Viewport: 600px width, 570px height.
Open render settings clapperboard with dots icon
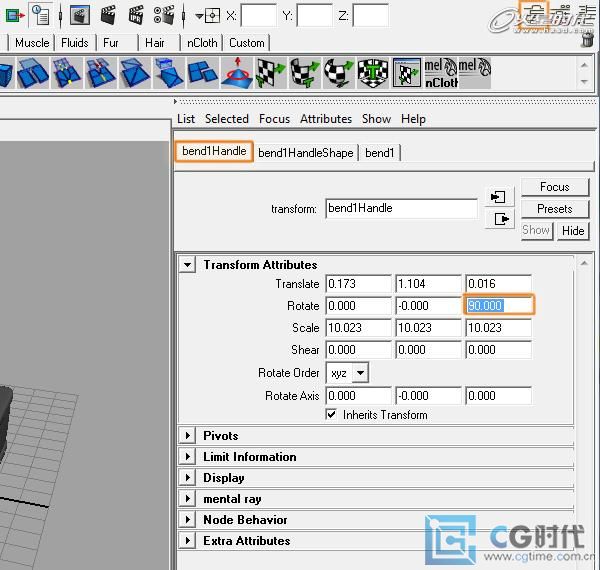[163, 16]
